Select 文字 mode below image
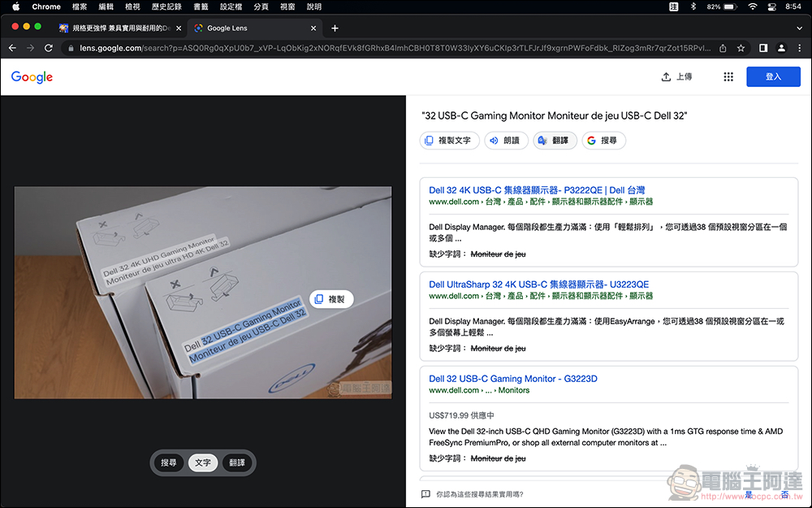This screenshot has width=812, height=508. [202, 463]
